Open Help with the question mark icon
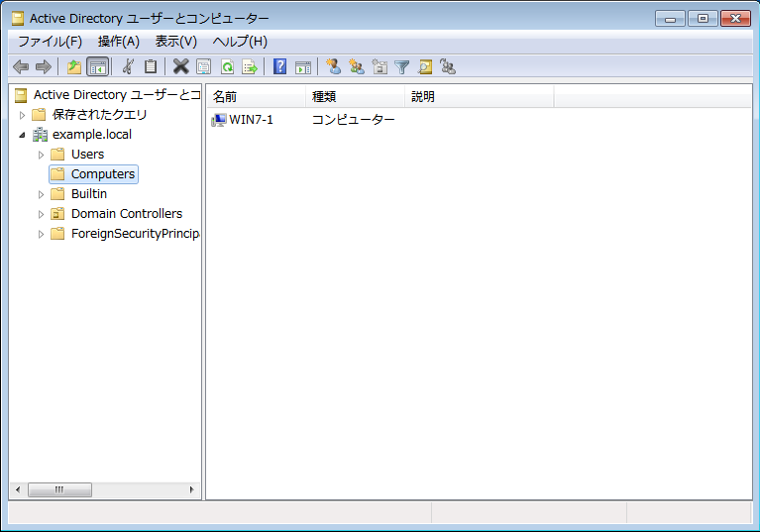 pos(279,66)
